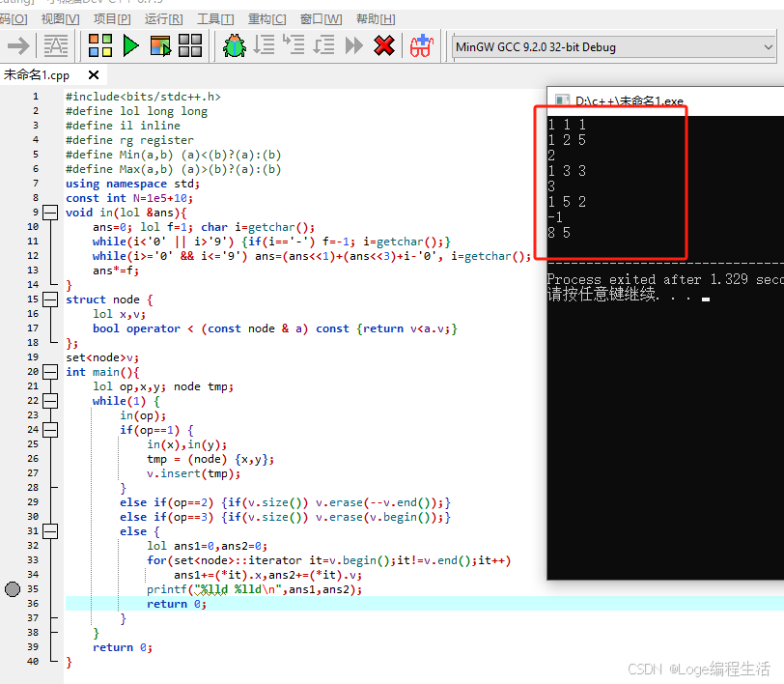Click the 'using namespace std;' line
784x684 pixels.
(132, 184)
